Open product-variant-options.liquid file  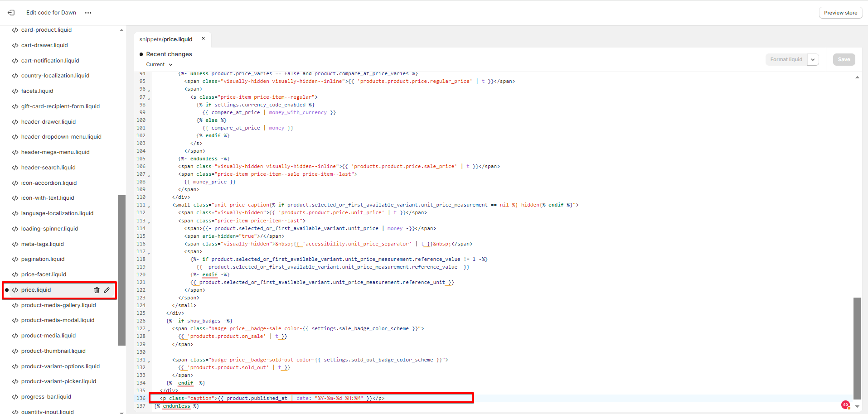pyautogui.click(x=60, y=366)
